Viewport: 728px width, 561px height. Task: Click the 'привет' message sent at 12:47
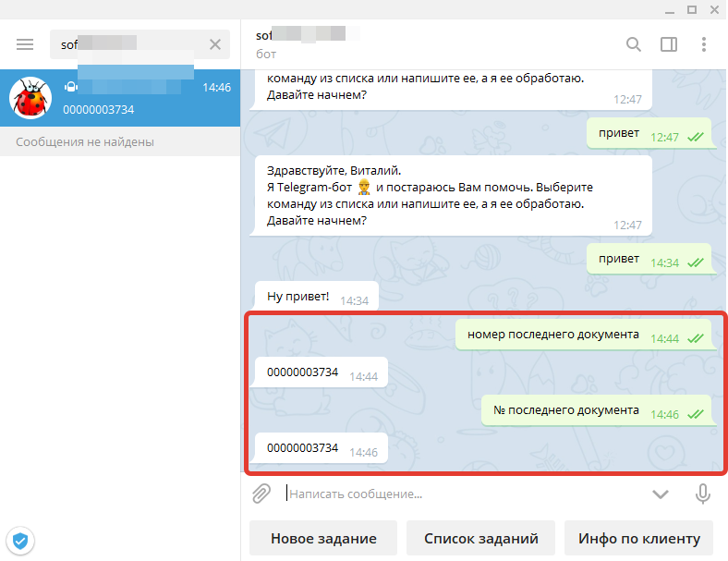649,133
